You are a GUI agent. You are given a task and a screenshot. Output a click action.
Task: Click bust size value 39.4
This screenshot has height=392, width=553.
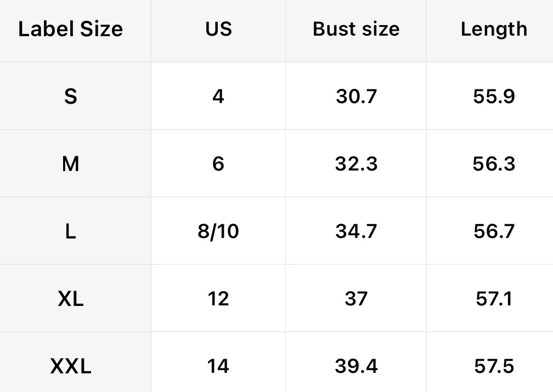point(356,366)
